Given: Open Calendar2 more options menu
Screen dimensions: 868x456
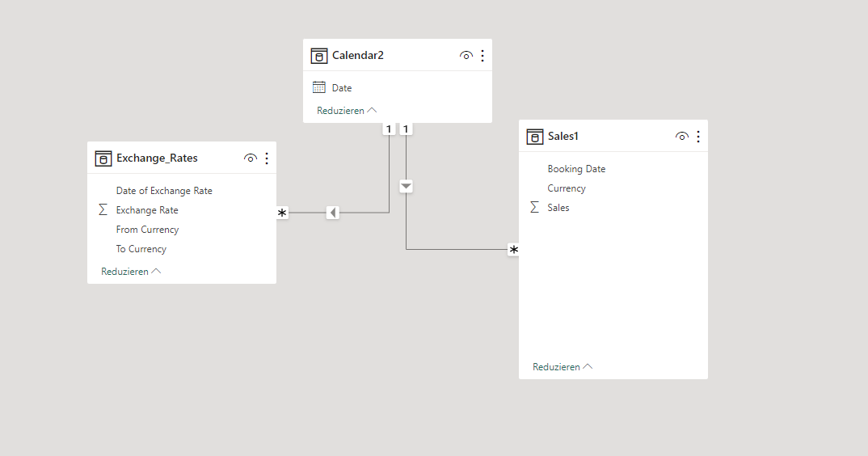Looking at the screenshot, I should [482, 56].
